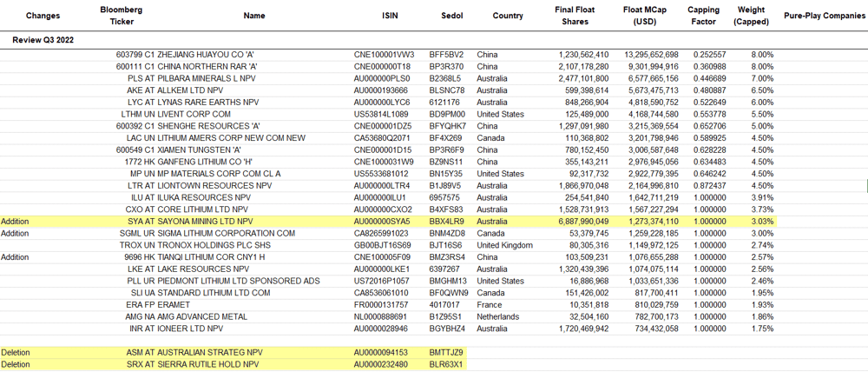The height and width of the screenshot is (372, 868).
Task: Select the 'Pure-Play Companies' header
Action: [x=825, y=16]
